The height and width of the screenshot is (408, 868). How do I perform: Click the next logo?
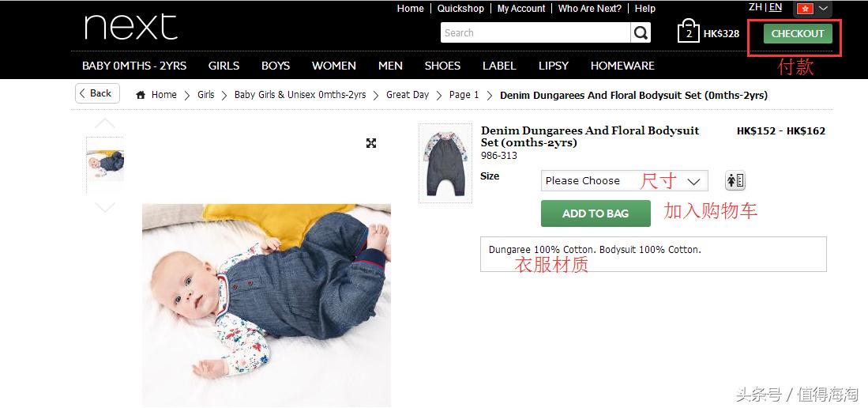[x=130, y=27]
